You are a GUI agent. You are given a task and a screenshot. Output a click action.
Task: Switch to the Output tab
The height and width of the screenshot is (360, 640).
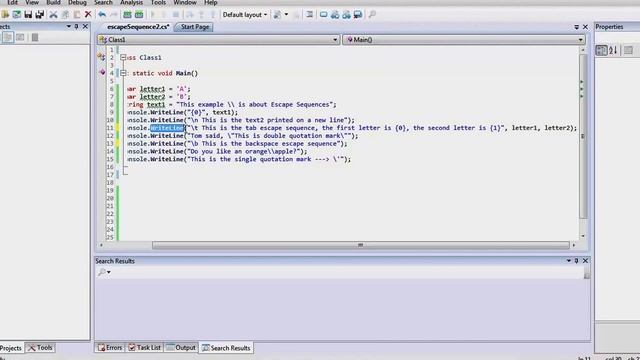click(x=181, y=348)
